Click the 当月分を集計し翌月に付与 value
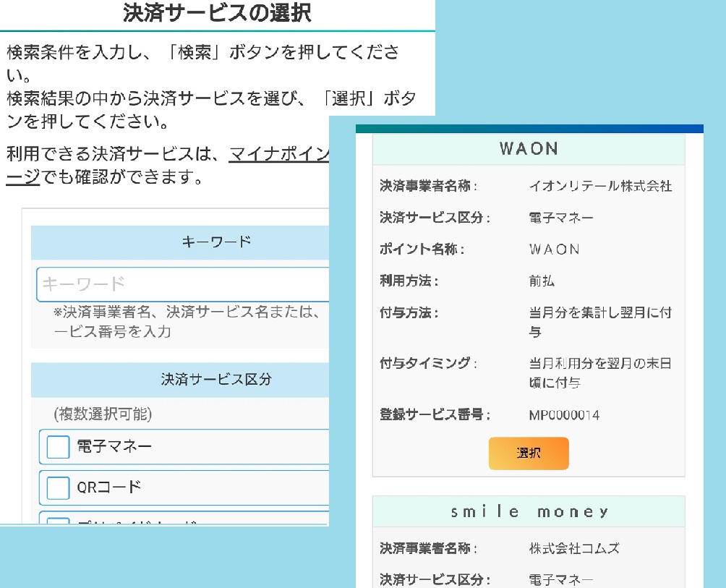726x588 pixels. coord(600,323)
